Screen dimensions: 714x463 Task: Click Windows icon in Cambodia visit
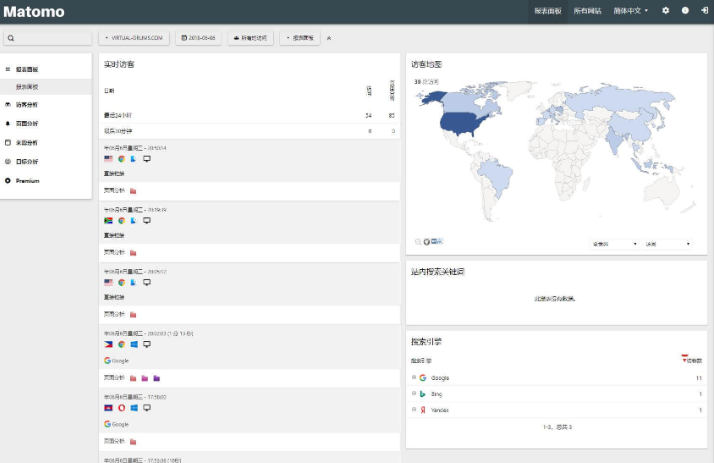click(134, 408)
